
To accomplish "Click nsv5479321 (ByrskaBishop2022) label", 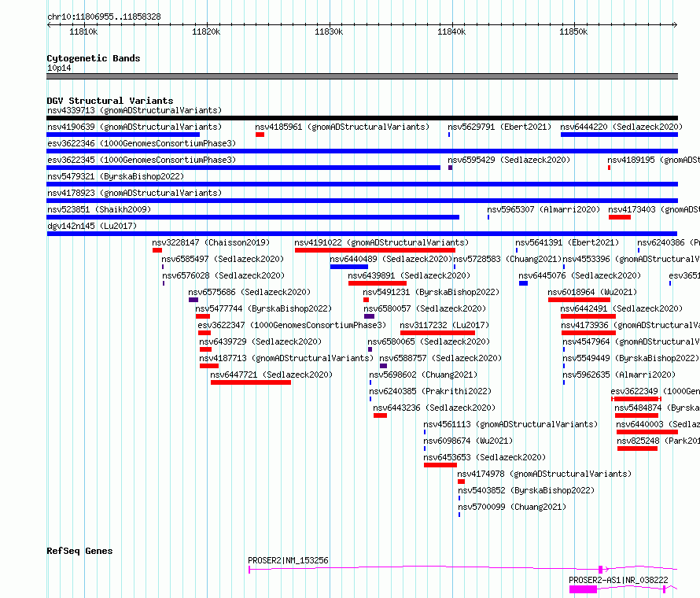I will click(x=116, y=176).
